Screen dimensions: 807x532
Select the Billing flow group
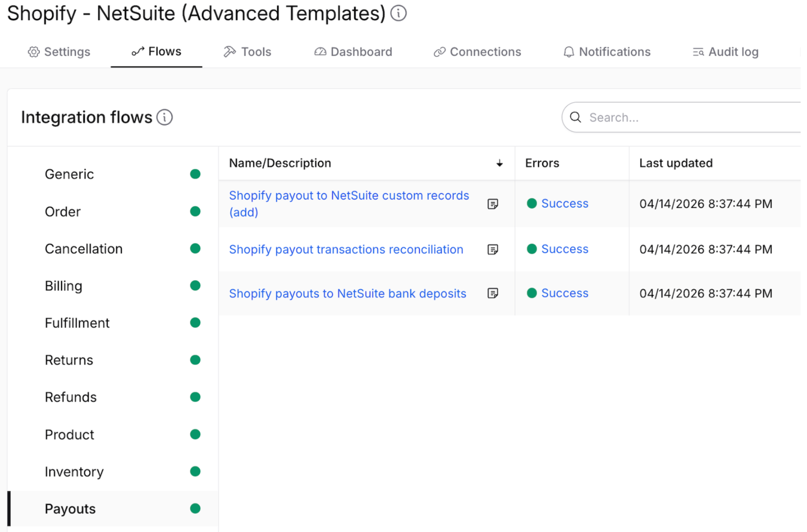(113, 285)
